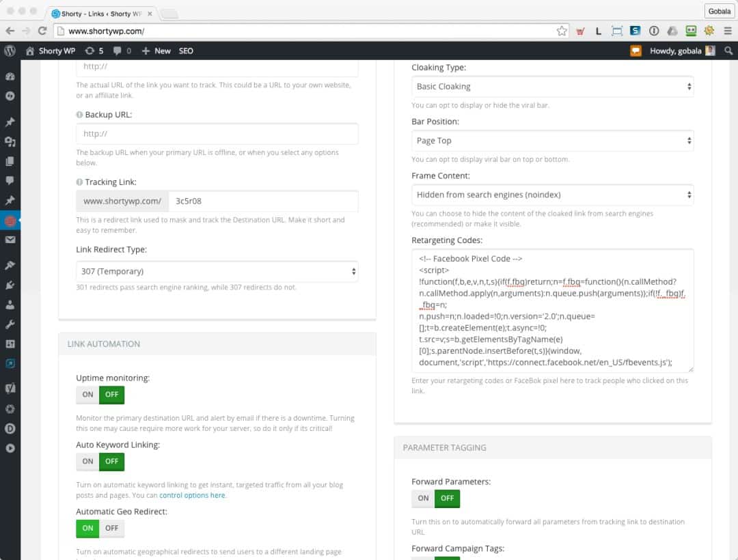Viewport: 738px width, 560px height.
Task: Click the envelope mail icon in sidebar
Action: tap(10, 240)
